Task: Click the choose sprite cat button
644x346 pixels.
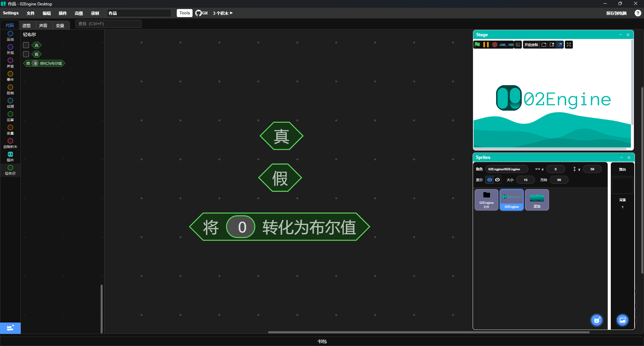Action: pos(596,320)
